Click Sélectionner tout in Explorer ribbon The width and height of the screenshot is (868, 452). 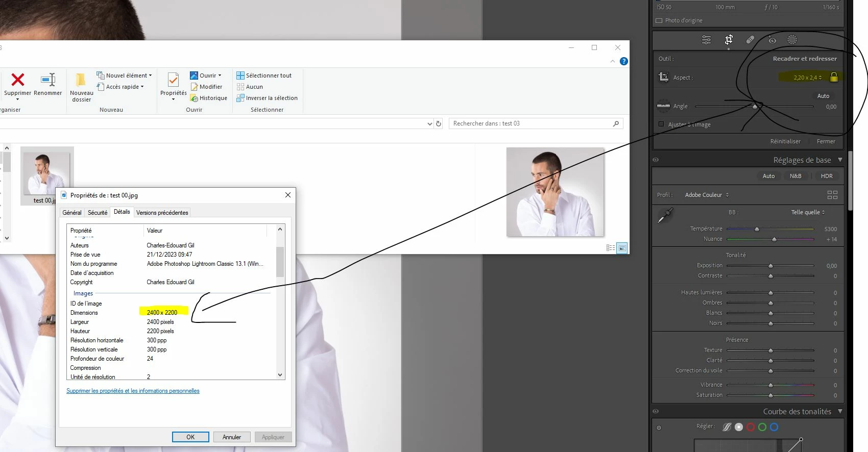point(264,75)
